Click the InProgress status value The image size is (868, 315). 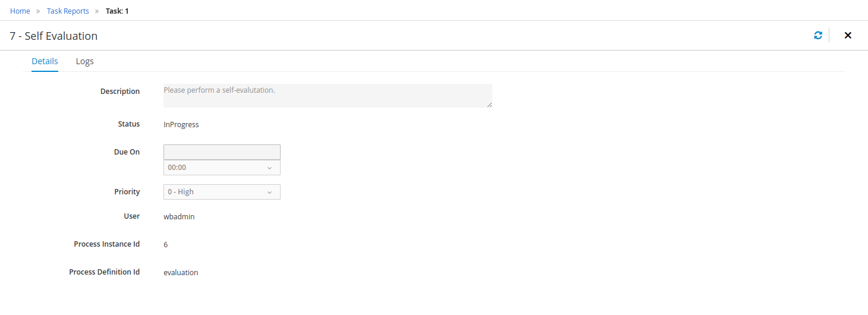181,125
